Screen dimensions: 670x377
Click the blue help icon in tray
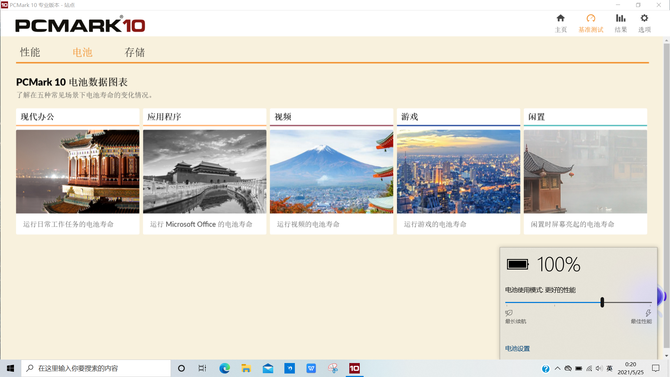546,368
